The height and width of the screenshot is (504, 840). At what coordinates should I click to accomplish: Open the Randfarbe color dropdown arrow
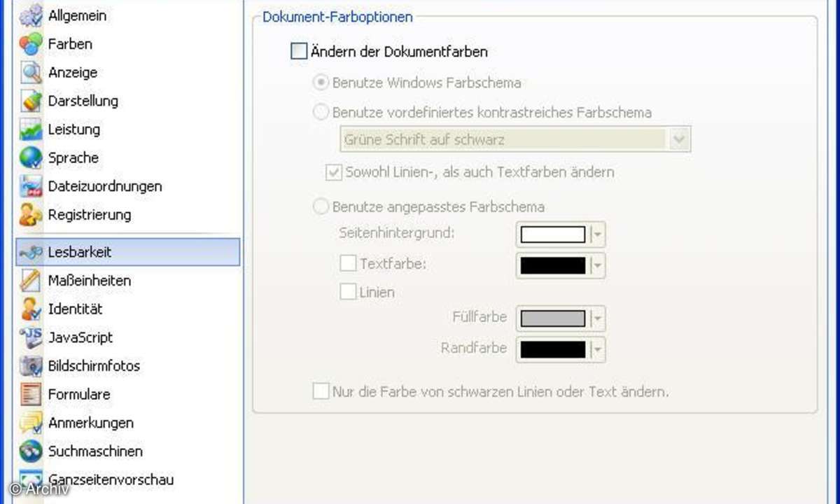click(x=597, y=349)
